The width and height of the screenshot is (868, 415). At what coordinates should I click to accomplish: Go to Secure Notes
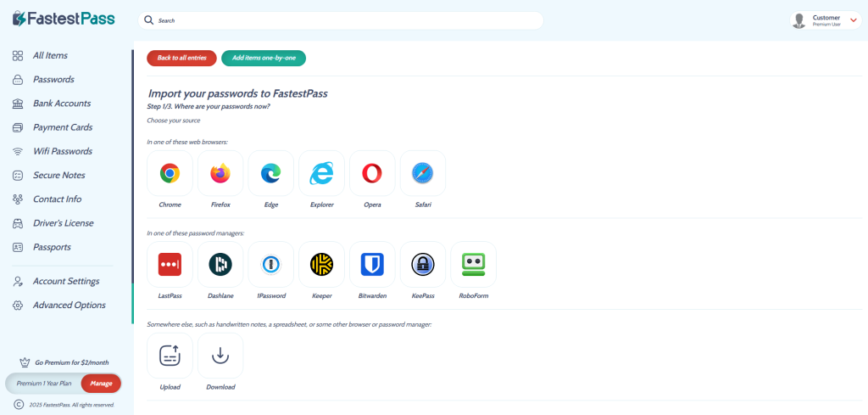(59, 175)
